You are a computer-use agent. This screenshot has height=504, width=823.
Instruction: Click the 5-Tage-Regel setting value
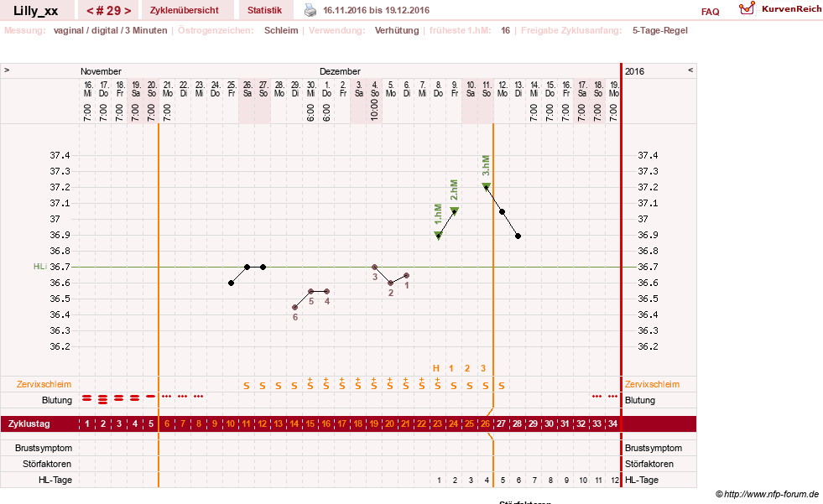[659, 30]
